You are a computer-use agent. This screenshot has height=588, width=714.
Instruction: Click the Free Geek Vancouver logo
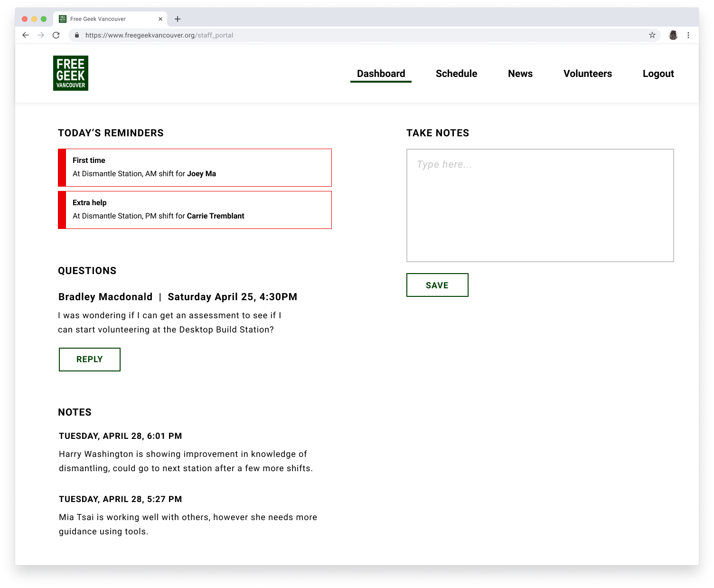pos(71,73)
